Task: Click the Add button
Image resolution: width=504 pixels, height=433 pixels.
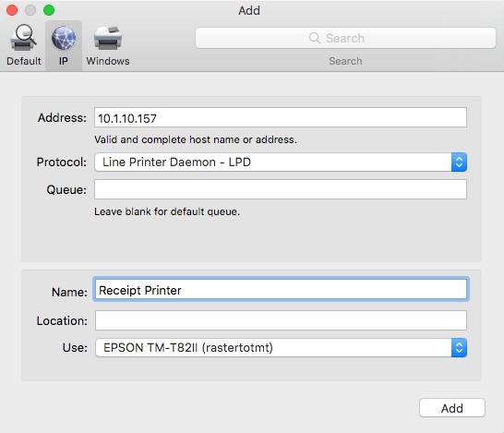Action: (x=452, y=408)
